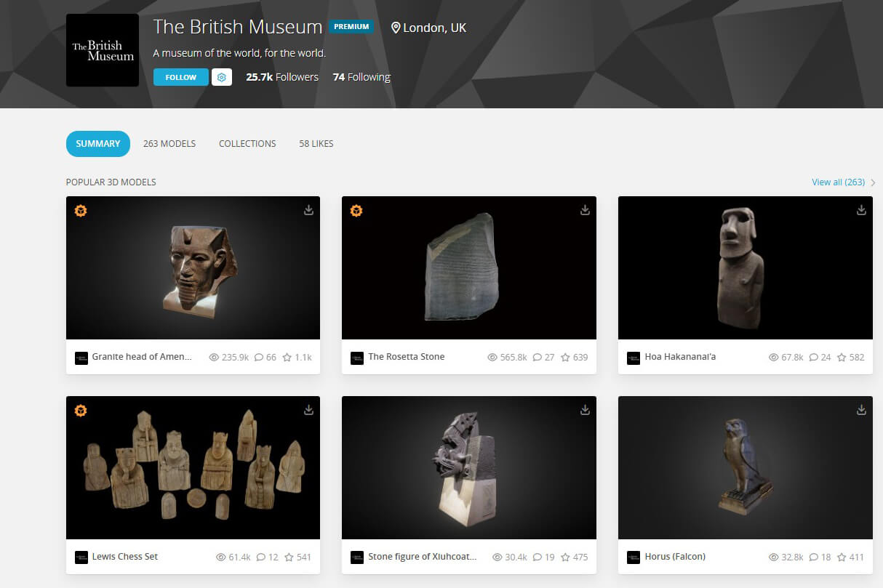Like Lewis Chess Set via 541 star
This screenshot has width=883, height=588.
pos(297,557)
